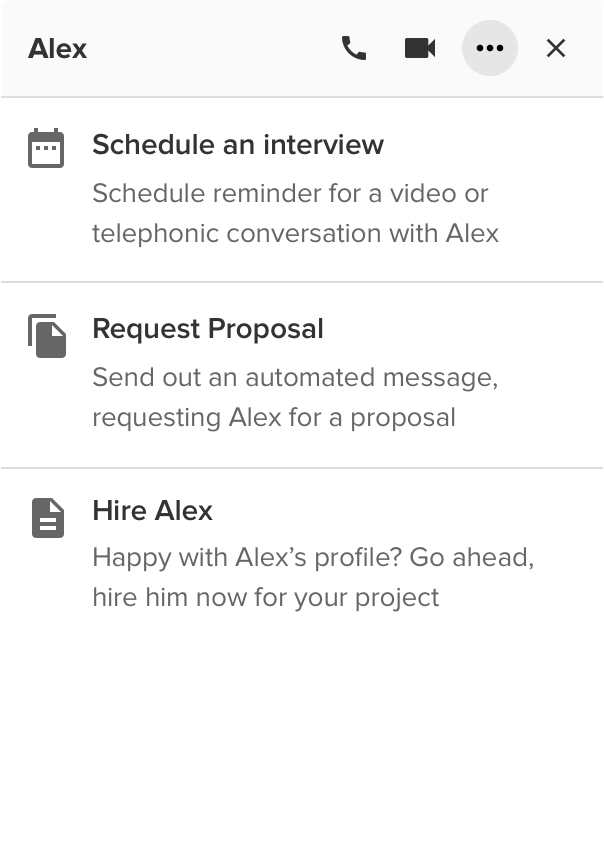Select the Hire Alex heading
Image resolution: width=604 pixels, height=852 pixels.
point(153,511)
